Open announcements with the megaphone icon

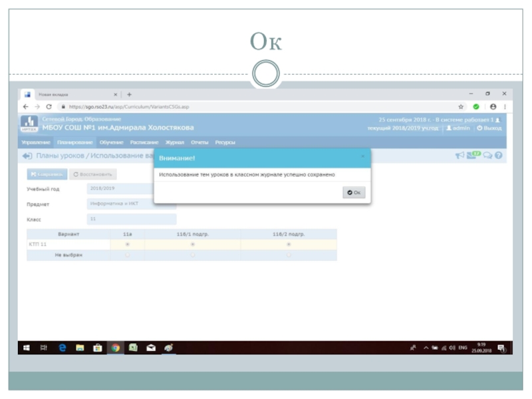(460, 156)
